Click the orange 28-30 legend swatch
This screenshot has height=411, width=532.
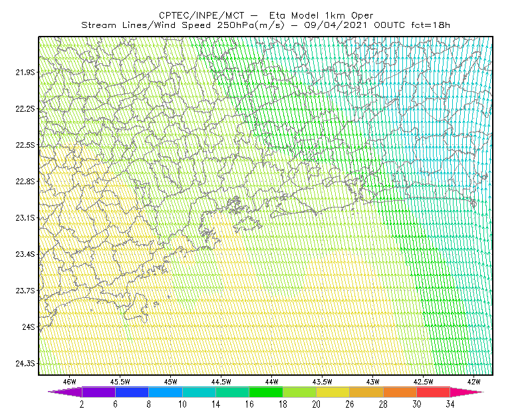coord(400,392)
